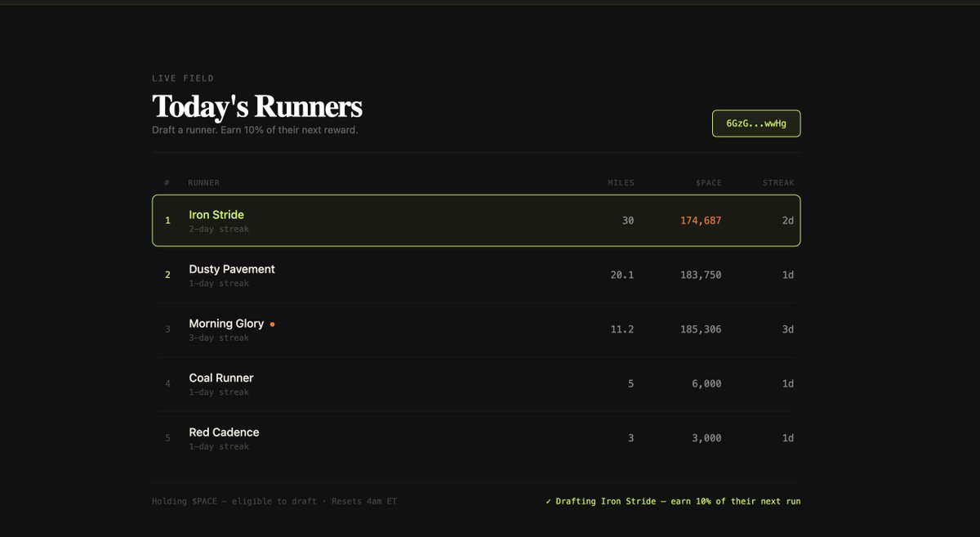Viewport: 980px width, 537px height.
Task: Click the '2-day streak' subtitle
Action: [x=219, y=230]
